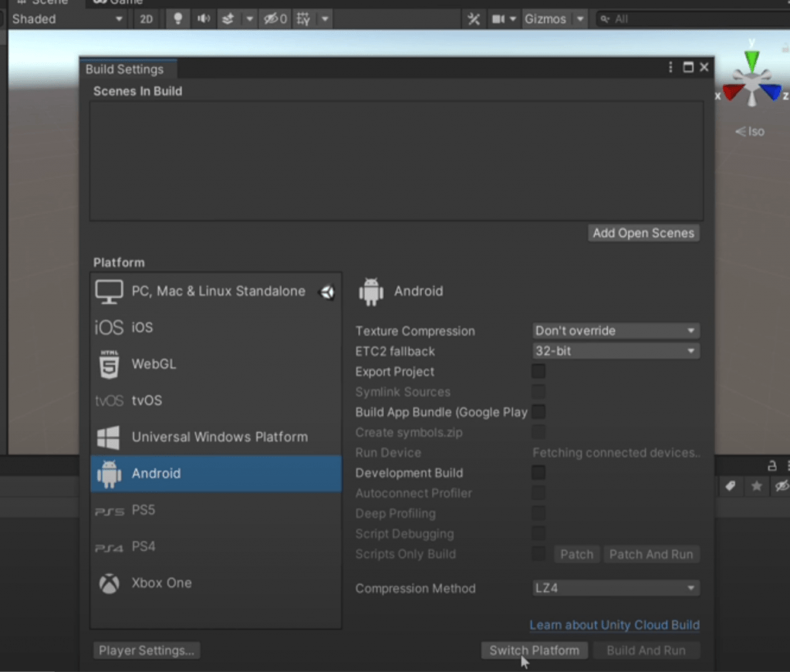This screenshot has height=672, width=790.
Task: Click the green Y axis gizmo cone
Action: tap(752, 60)
